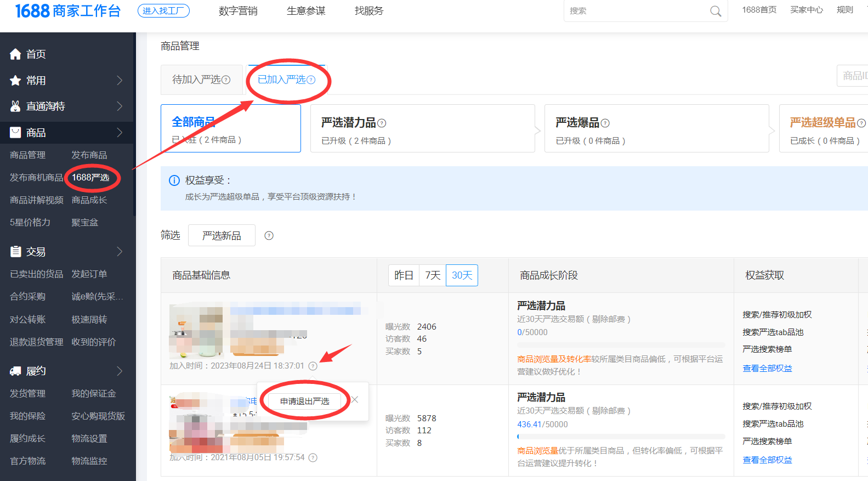Select 30天 time range
Screen dimensions: 868x481
point(462,275)
